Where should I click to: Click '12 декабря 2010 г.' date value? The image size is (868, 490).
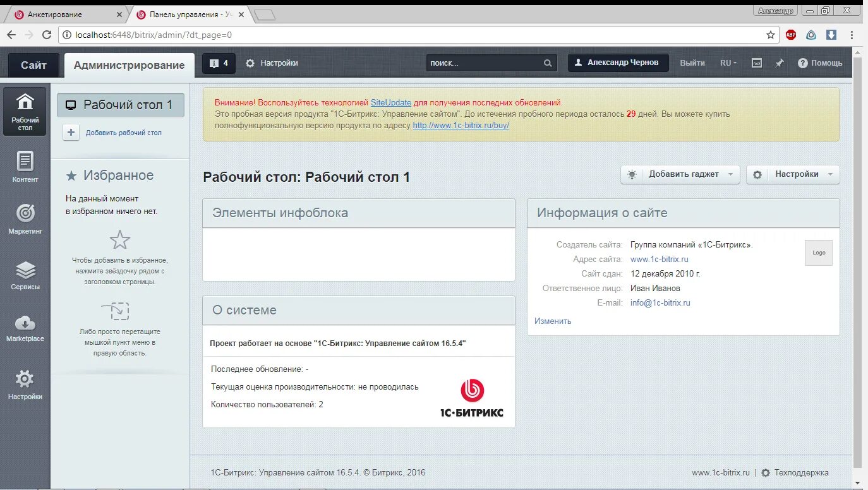click(x=665, y=273)
